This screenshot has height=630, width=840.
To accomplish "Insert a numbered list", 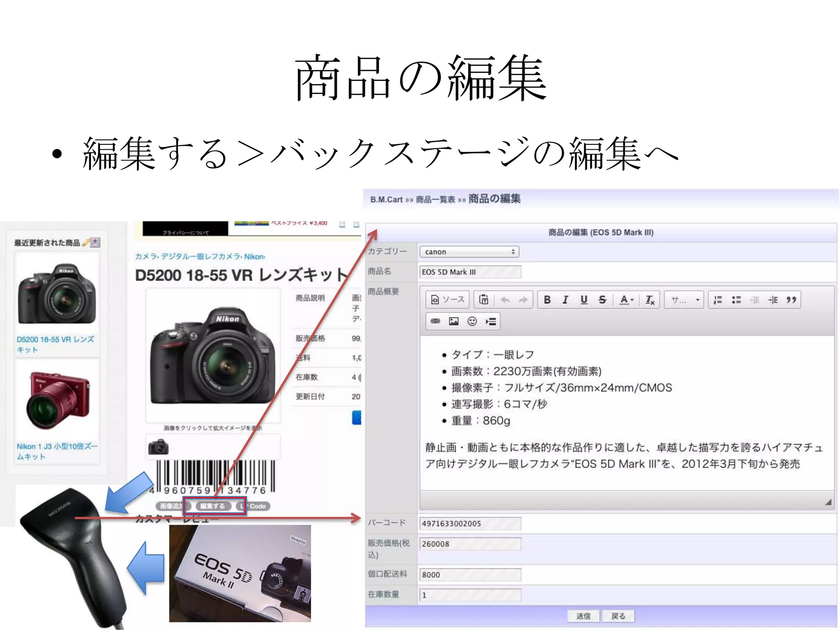I will click(x=718, y=300).
